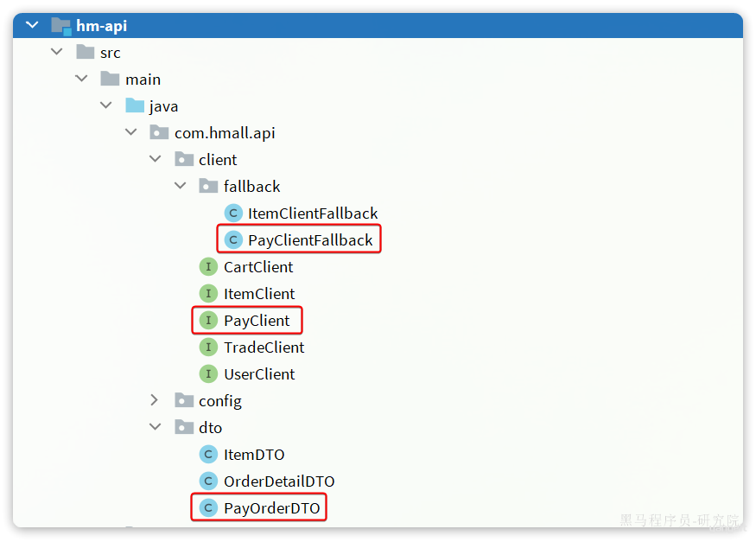Click the PayClientFallback class icon

pos(233,239)
